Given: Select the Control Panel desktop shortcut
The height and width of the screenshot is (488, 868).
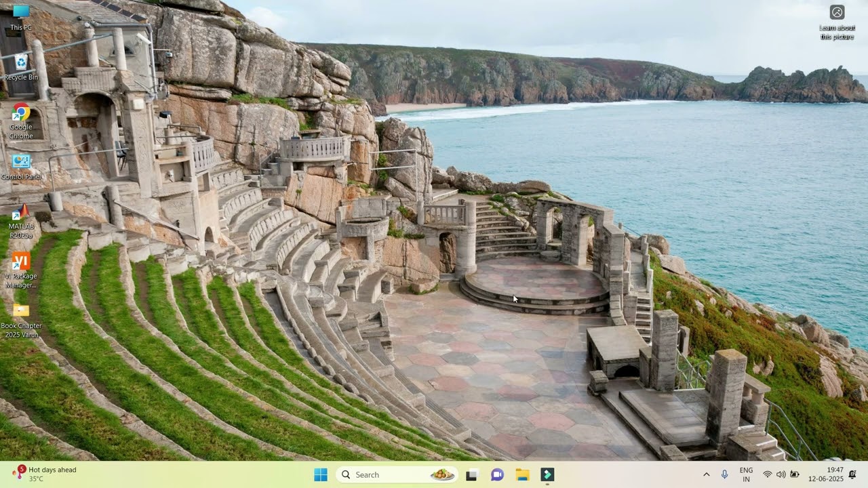Looking at the screenshot, I should [x=21, y=167].
